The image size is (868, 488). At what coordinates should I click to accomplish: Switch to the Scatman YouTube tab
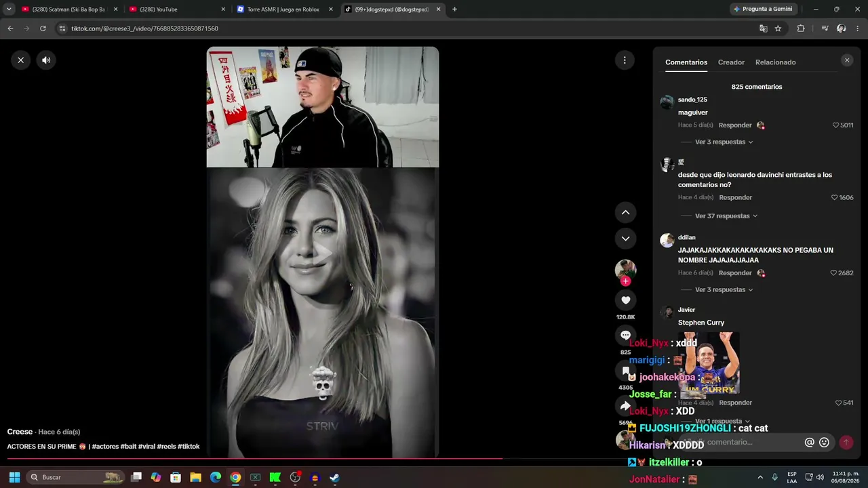69,9
